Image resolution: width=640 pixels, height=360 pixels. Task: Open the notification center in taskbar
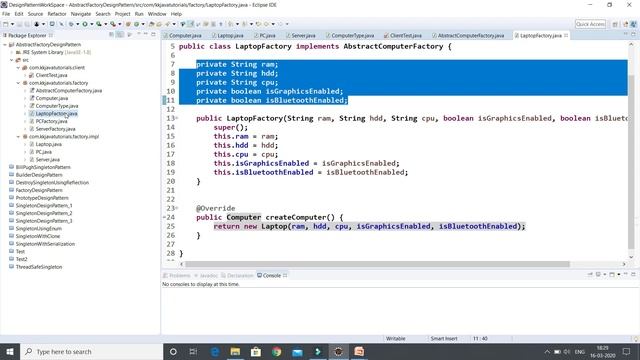click(627, 351)
